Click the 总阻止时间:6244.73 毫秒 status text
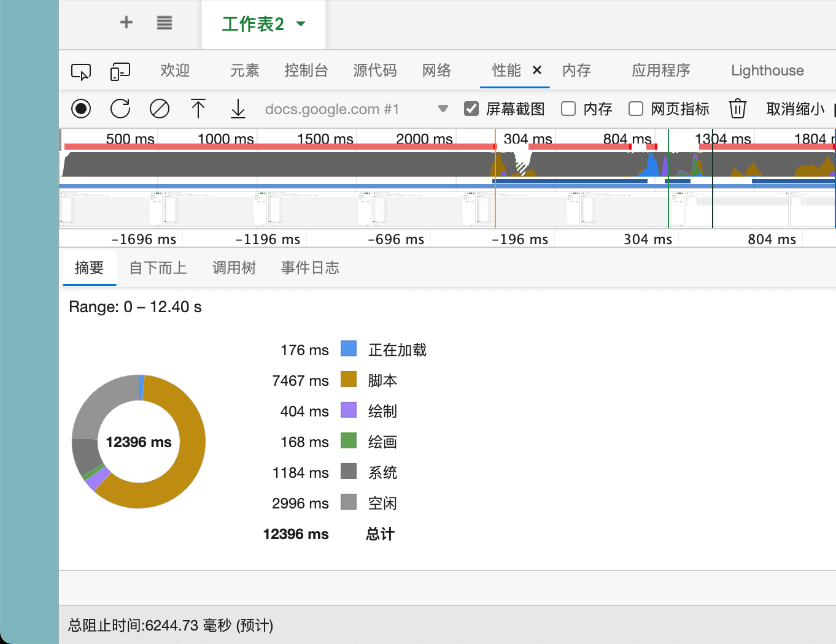Image resolution: width=836 pixels, height=644 pixels. coord(171,626)
